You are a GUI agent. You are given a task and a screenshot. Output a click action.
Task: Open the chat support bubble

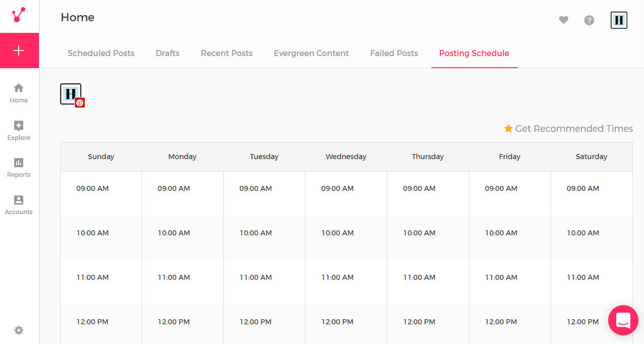[x=623, y=320]
